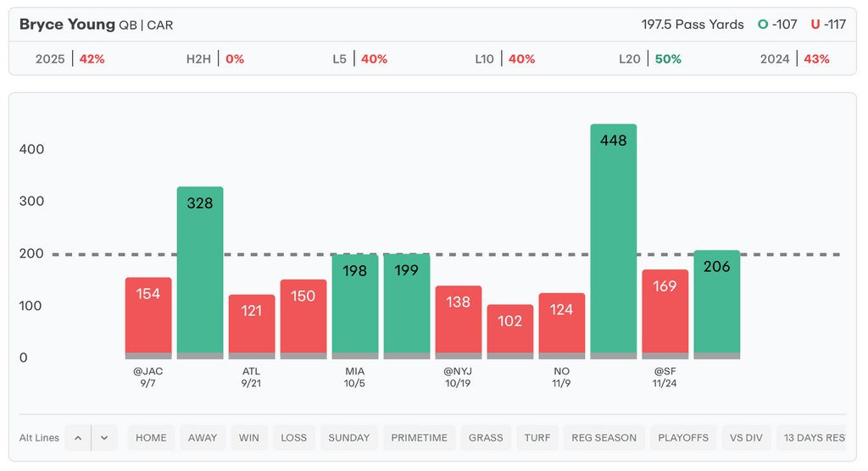Show REG SEASON games only
Screen dimensions: 868x471
coord(604,438)
